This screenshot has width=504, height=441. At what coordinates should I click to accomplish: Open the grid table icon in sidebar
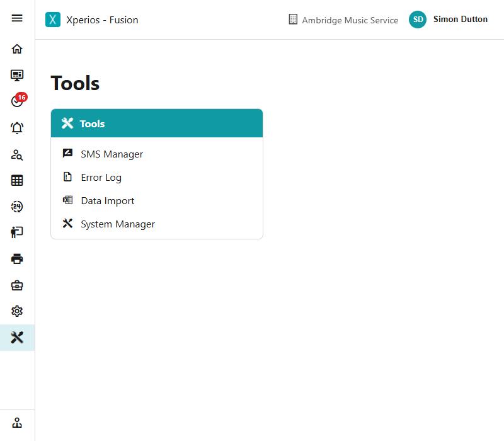[x=17, y=180]
